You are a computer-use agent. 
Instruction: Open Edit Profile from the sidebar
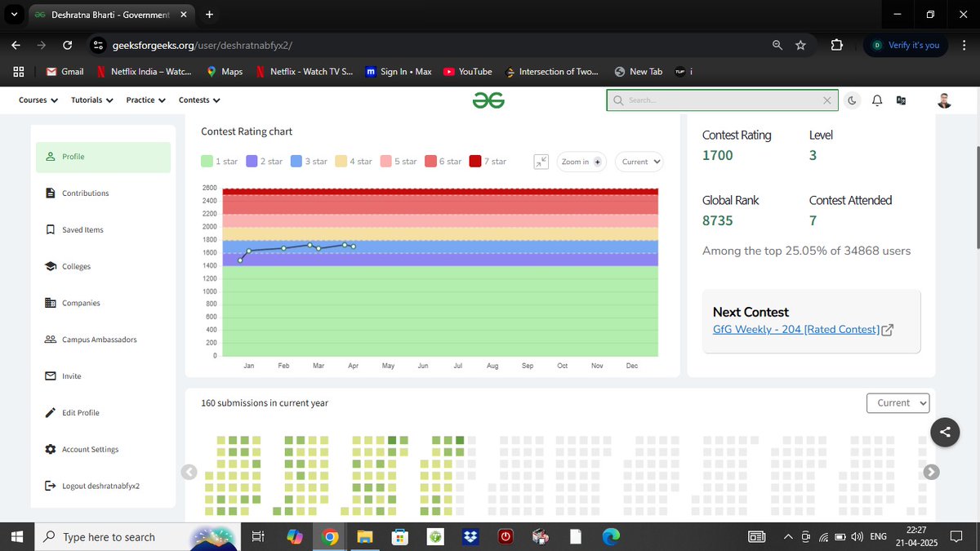81,412
